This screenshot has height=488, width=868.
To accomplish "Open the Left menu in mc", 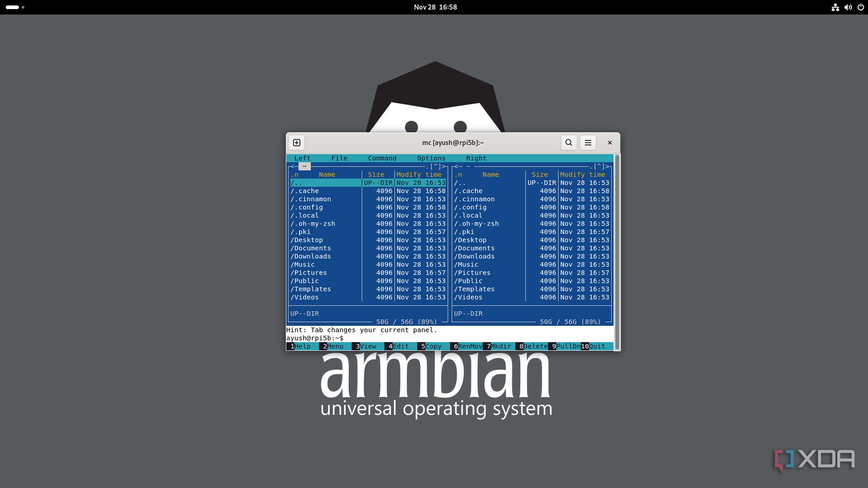I will click(302, 158).
